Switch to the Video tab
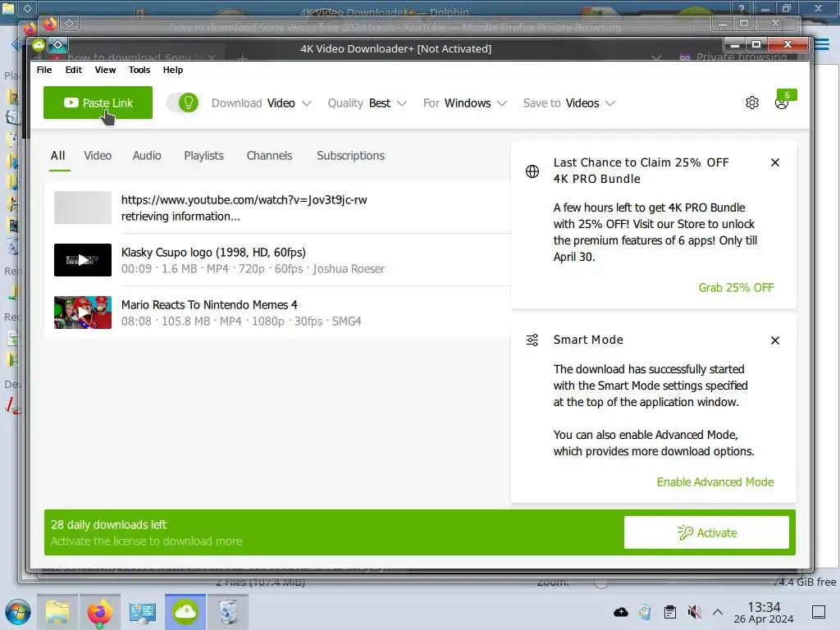840x630 pixels. tap(98, 155)
